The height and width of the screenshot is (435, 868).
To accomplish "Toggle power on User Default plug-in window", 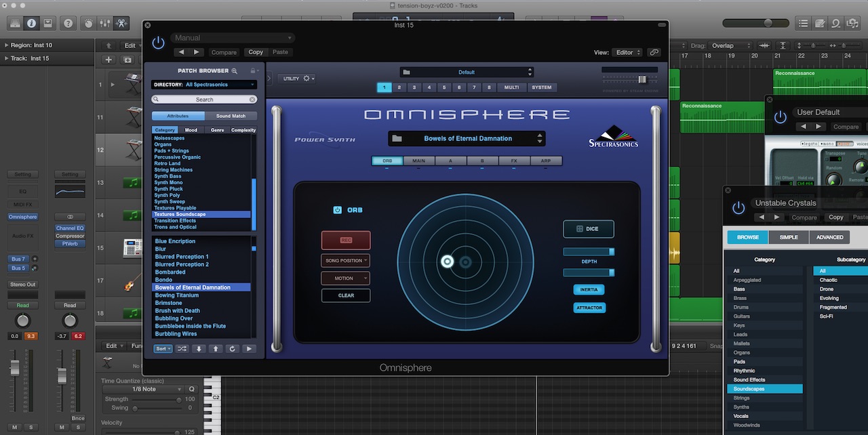I will pyautogui.click(x=781, y=117).
